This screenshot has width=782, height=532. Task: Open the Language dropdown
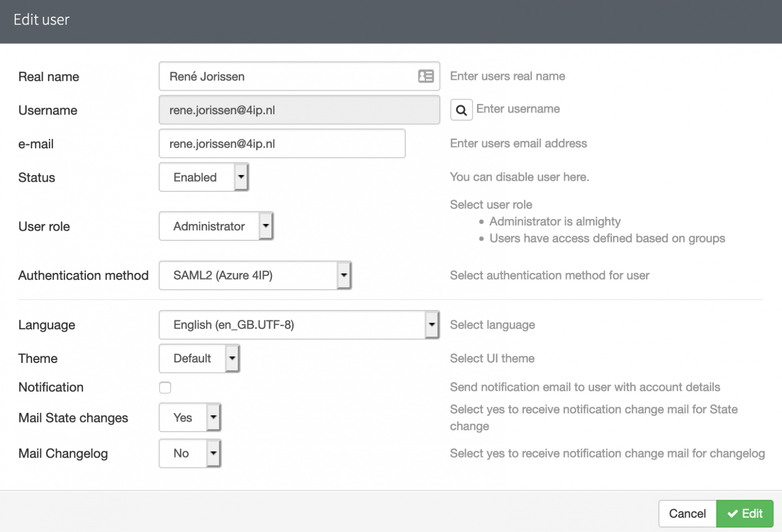[299, 325]
